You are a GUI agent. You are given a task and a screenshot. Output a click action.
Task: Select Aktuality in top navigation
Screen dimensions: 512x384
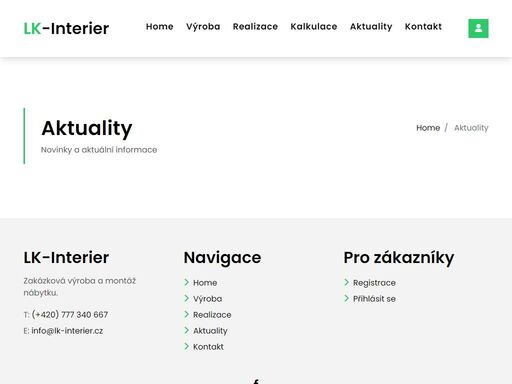click(371, 27)
